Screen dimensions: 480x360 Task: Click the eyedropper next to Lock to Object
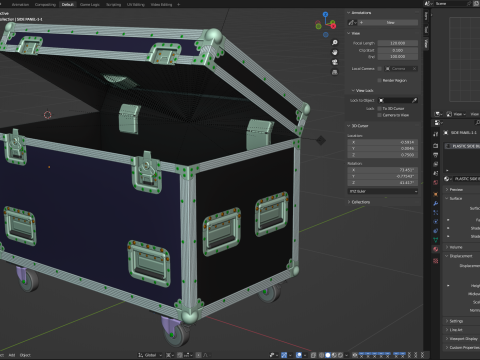click(414, 100)
